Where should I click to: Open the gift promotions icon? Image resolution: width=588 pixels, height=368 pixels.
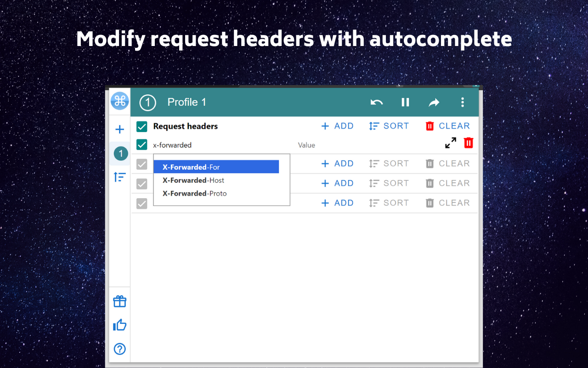(x=119, y=301)
